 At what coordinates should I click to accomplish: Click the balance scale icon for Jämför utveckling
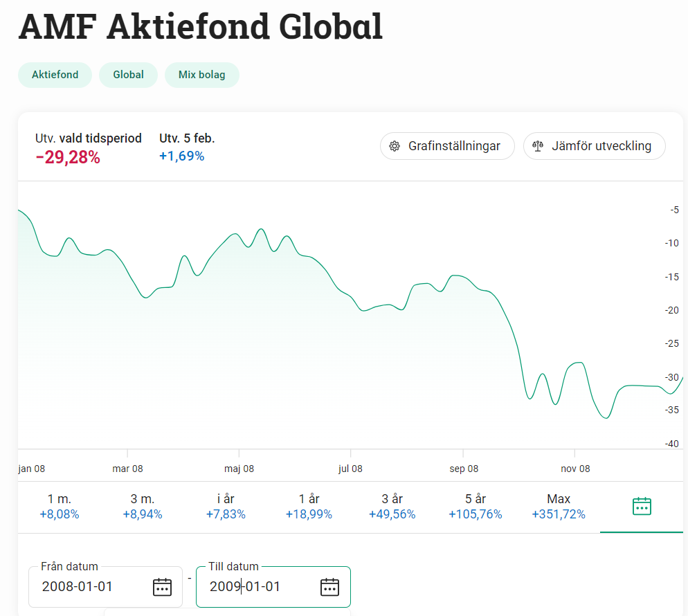(x=538, y=146)
